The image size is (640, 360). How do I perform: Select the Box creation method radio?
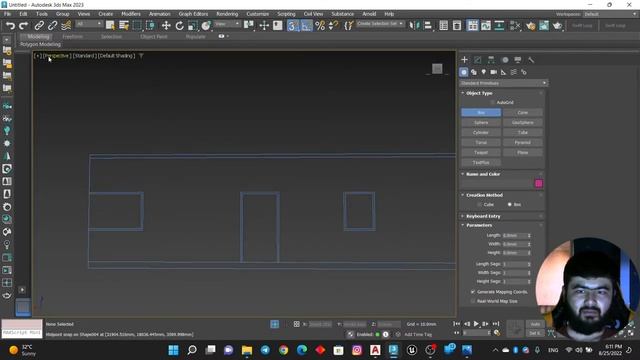[509, 204]
